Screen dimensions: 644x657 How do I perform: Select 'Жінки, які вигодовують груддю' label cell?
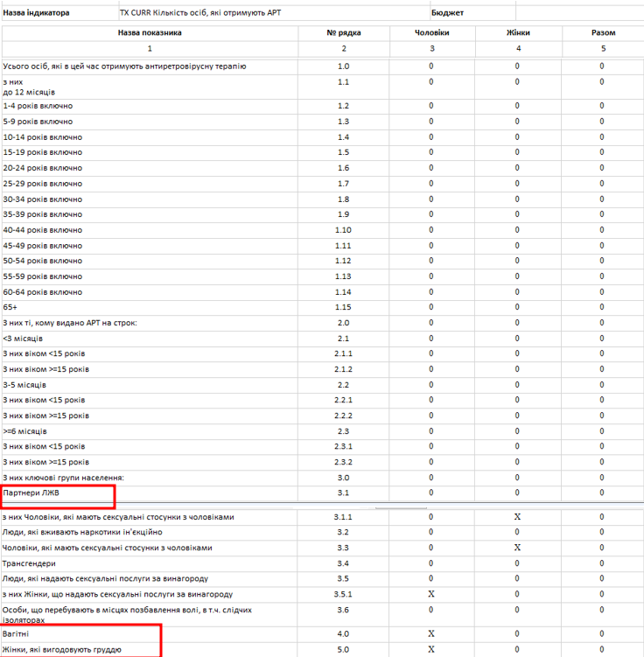(150, 650)
